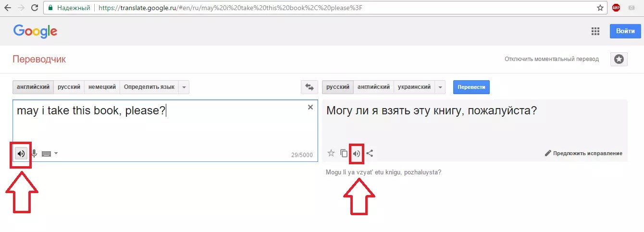Open the Переводчик title link
644x232 pixels.
click(39, 60)
